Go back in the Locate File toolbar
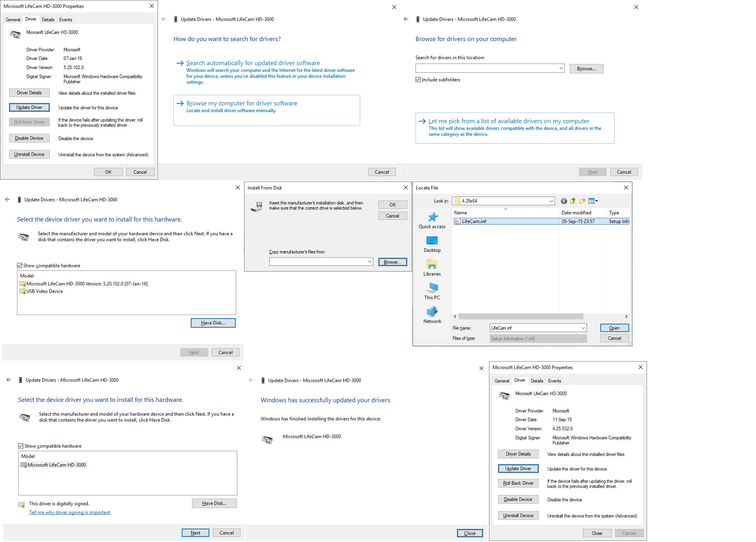The image size is (756, 542). [x=564, y=201]
